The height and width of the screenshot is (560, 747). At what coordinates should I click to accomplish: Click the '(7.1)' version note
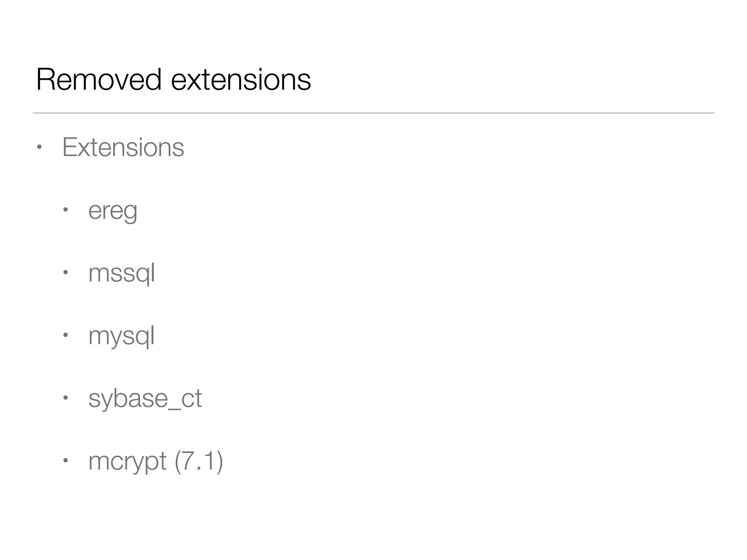[199, 461]
